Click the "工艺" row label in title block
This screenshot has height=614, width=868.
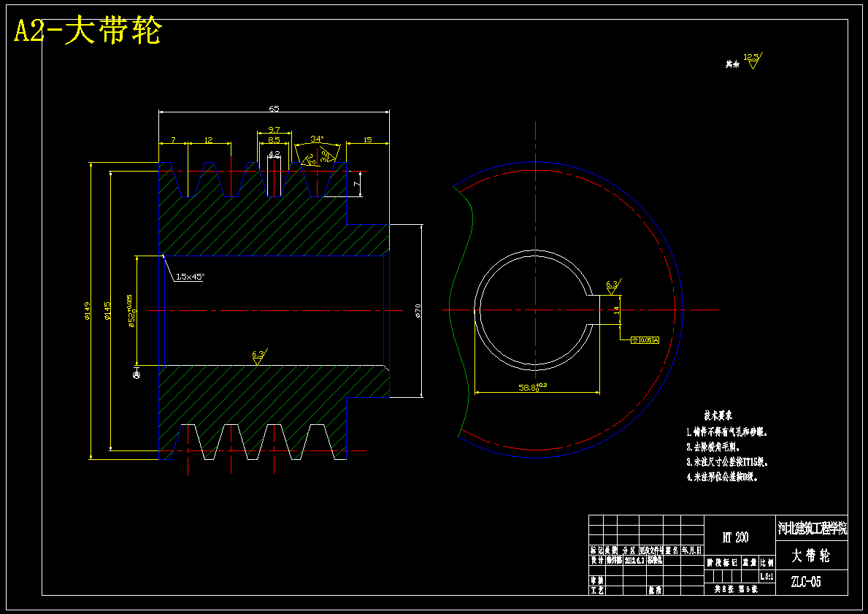coord(597,590)
